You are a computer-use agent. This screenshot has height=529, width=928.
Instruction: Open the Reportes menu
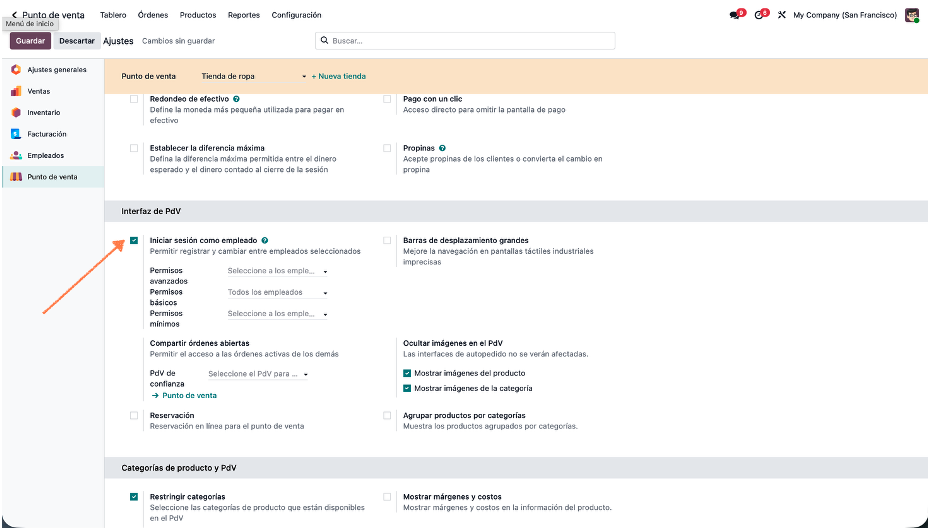(244, 15)
